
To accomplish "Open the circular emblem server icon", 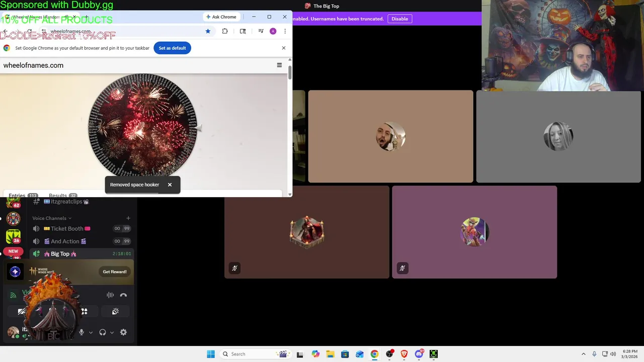I will coord(13,219).
